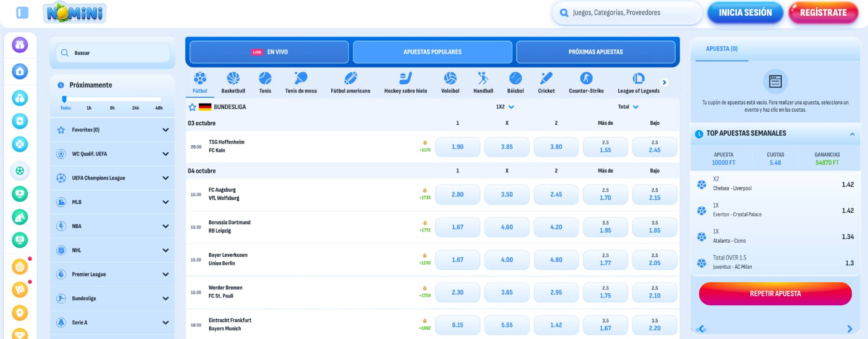Toggle Bundesliga favorite star
The image size is (868, 339).
click(x=192, y=107)
